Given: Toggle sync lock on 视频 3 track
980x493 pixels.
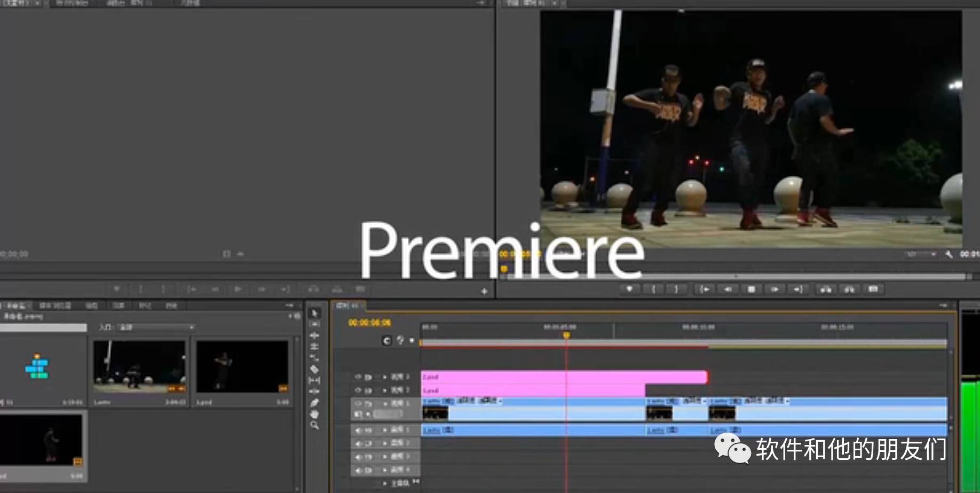Looking at the screenshot, I should 368,377.
